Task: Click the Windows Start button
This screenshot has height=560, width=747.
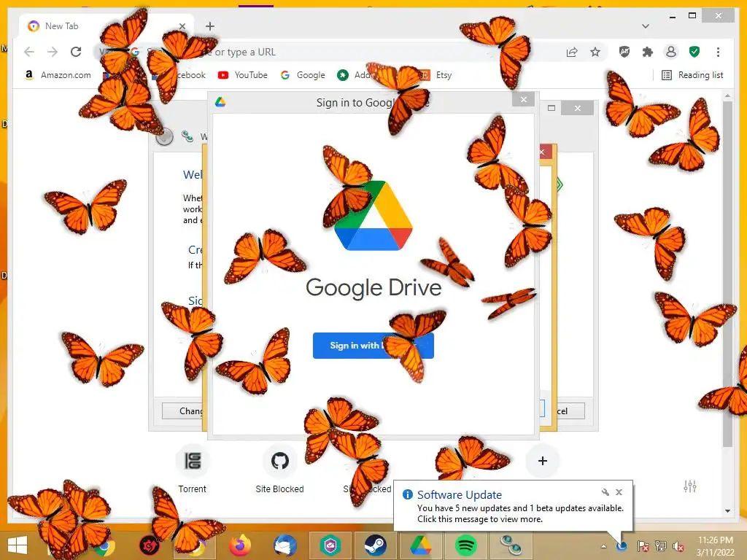Action: (18, 545)
